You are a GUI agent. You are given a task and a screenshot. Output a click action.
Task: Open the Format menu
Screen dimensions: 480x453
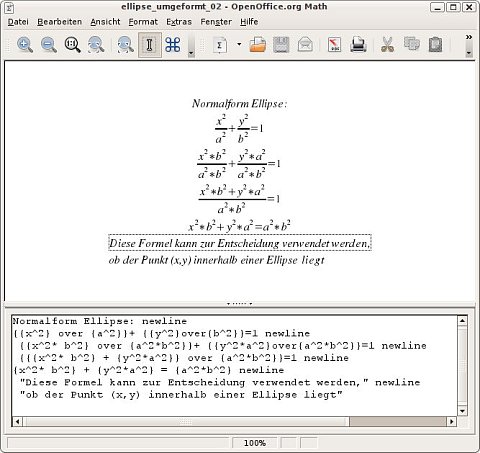143,22
